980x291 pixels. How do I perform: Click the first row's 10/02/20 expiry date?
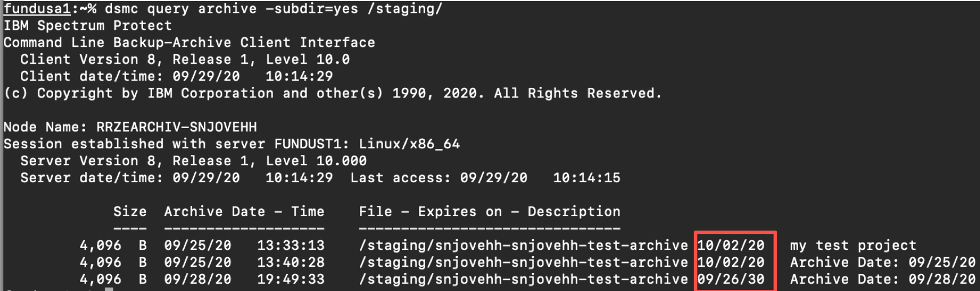point(730,245)
